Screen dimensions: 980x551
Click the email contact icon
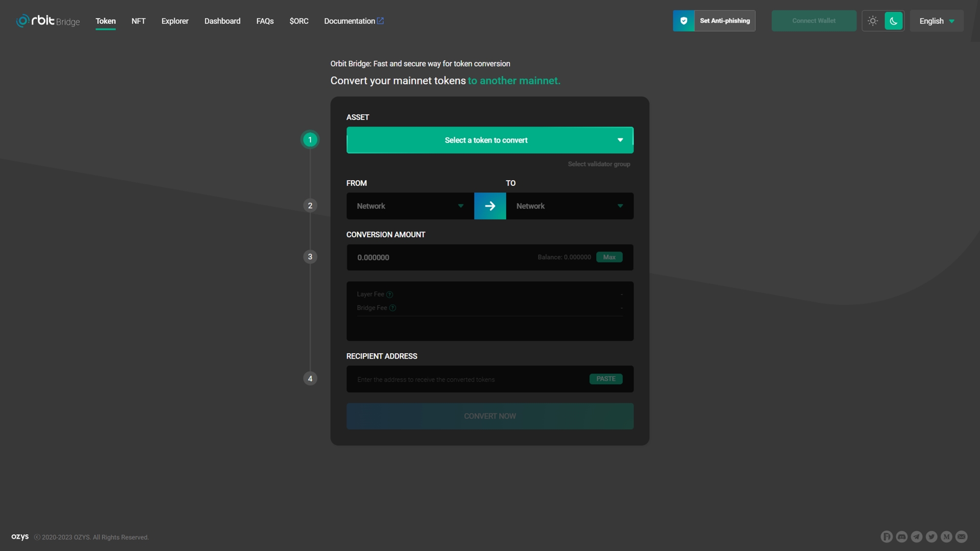[962, 537]
